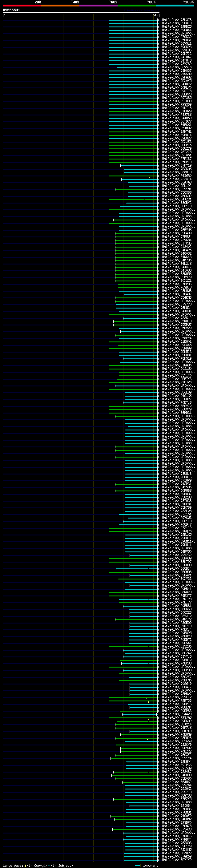Viewport: 197px width, 868px height.
Task: Open hit UniRef100_A5BAG1
Action: tap(177, 40)
